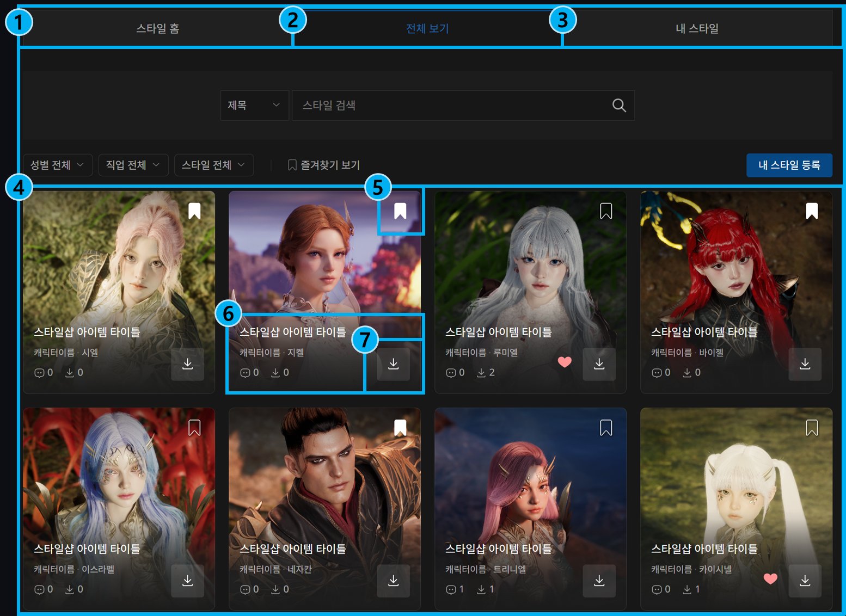Hit the download icon for 바이젤
The image size is (846, 616).
pyautogui.click(x=805, y=364)
